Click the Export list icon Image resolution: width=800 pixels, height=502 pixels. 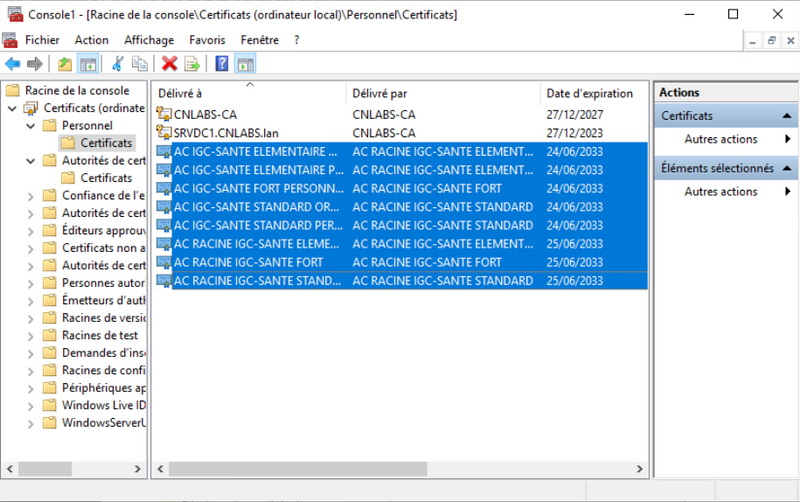(192, 64)
